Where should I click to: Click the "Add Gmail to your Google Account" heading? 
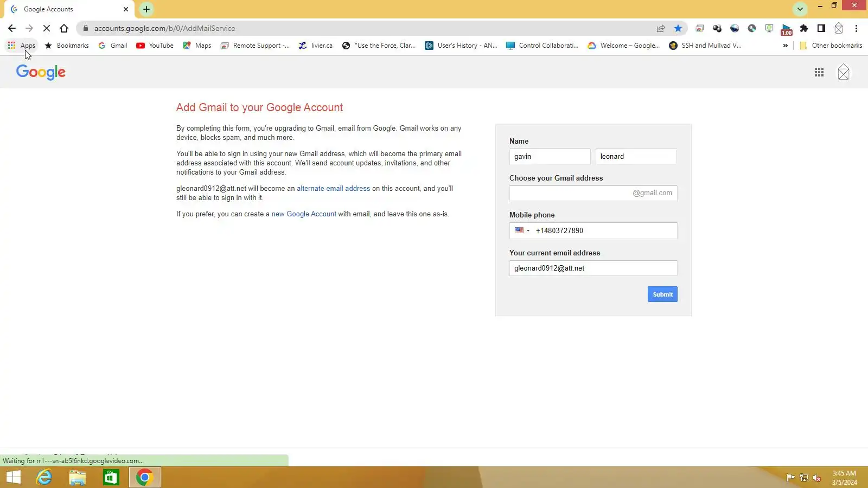(259, 107)
